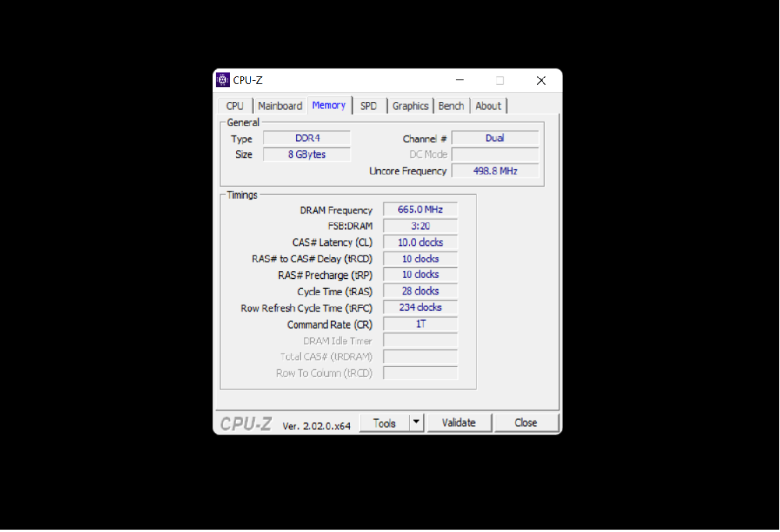Click the empty Row To Column field
The height and width of the screenshot is (532, 780).
pos(420,373)
